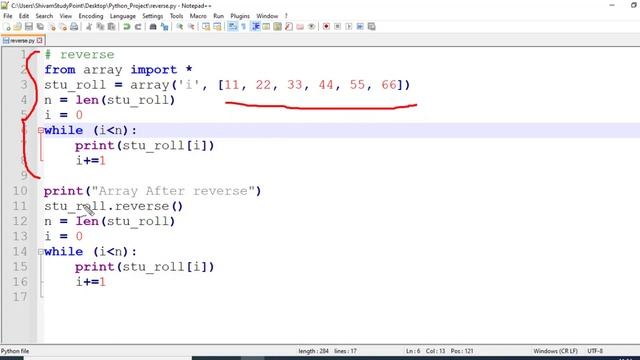Screen dimensions: 640x360
Task: Print the file with the Print icon
Action: point(74,27)
